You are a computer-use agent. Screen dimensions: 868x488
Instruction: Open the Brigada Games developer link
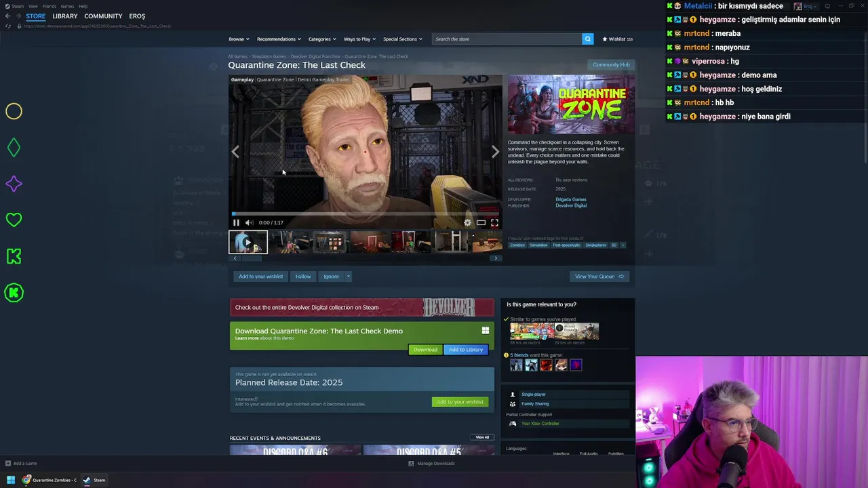click(x=571, y=199)
